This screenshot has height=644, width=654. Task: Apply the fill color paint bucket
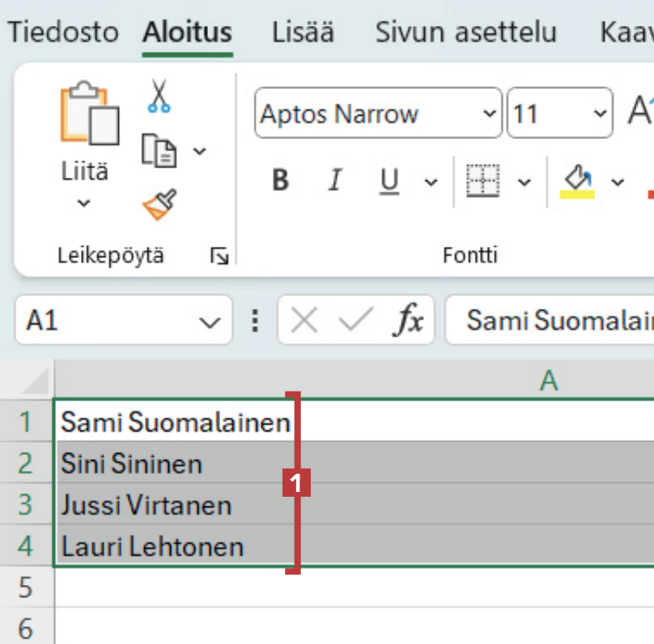[x=577, y=180]
